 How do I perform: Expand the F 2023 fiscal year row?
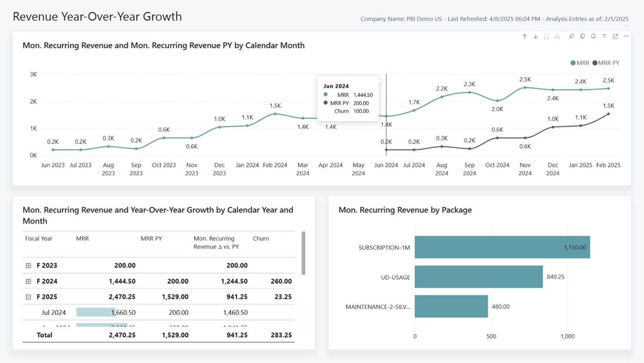(28, 265)
